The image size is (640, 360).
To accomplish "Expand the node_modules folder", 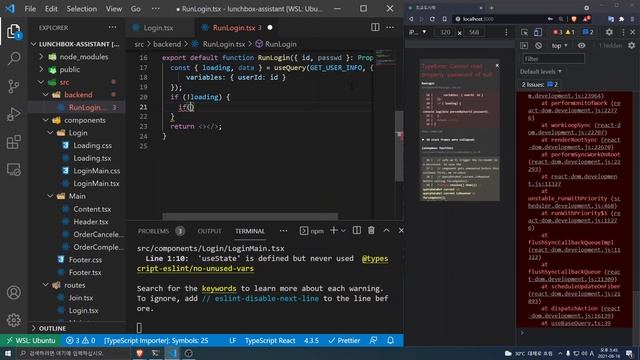I will point(41,57).
